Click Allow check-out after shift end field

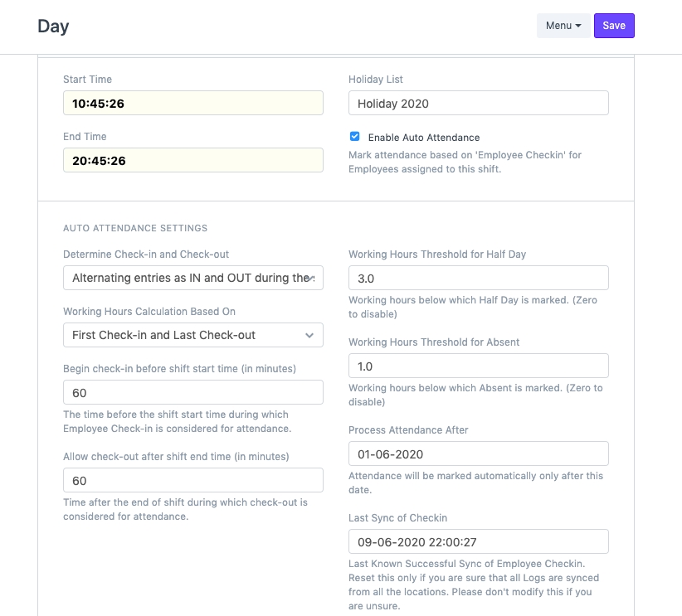click(192, 480)
